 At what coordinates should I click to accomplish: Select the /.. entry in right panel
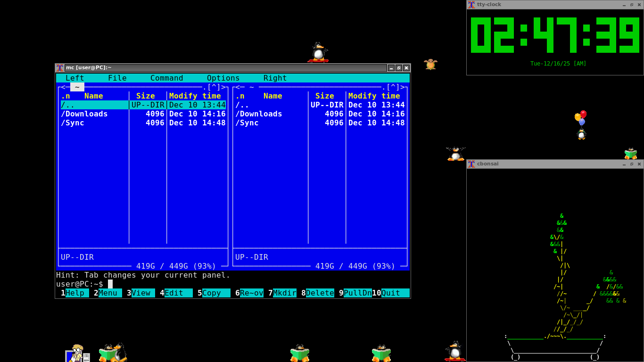tap(320, 105)
